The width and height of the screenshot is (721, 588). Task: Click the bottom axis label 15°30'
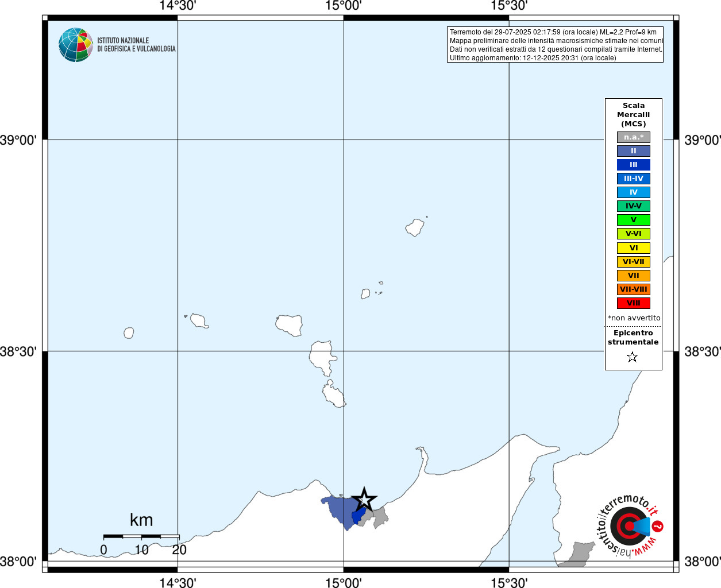[x=509, y=582]
